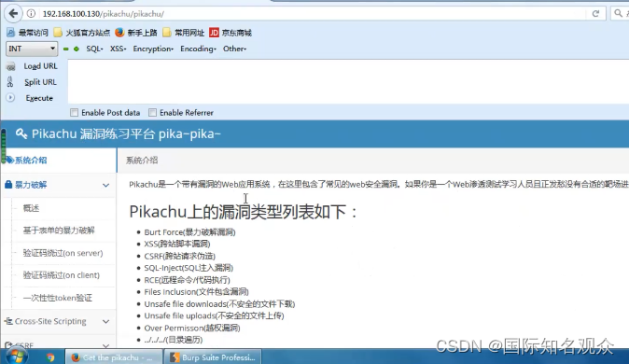This screenshot has height=364, width=629.
Task: Enable the Referrer checkbox
Action: point(152,112)
